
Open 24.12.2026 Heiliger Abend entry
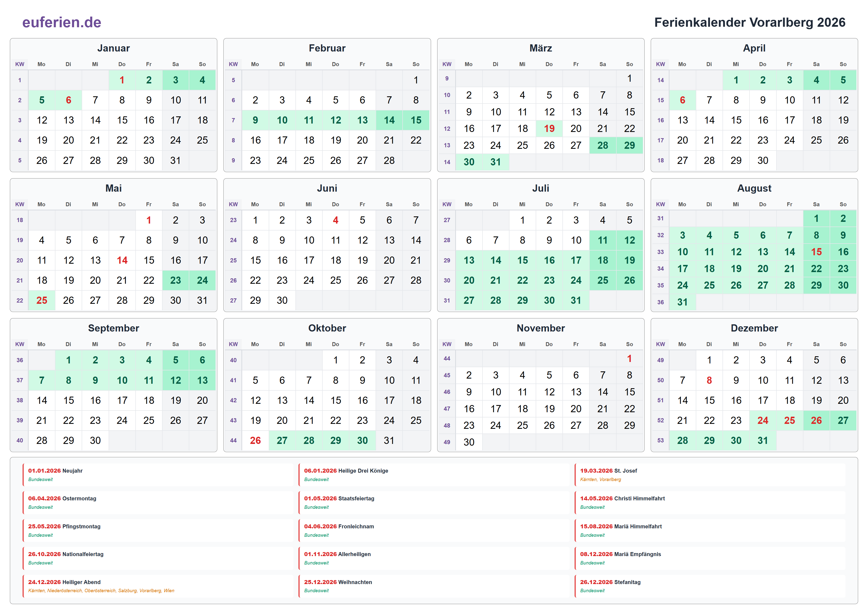click(158, 586)
